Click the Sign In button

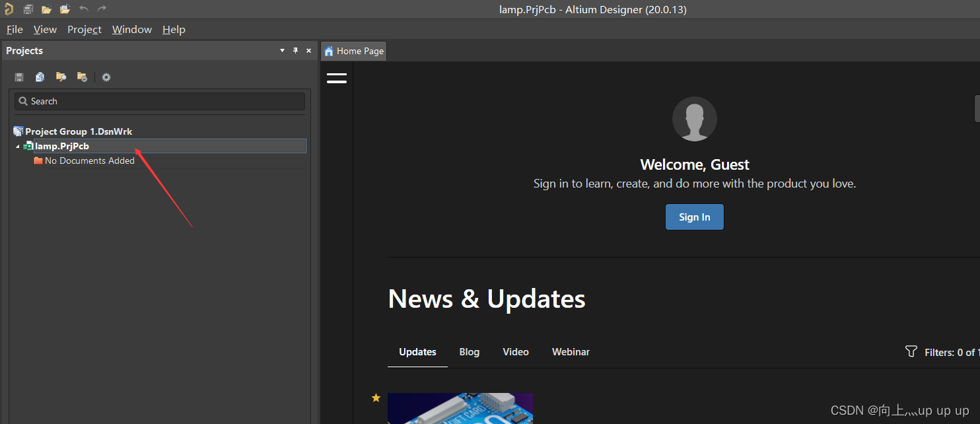click(695, 217)
